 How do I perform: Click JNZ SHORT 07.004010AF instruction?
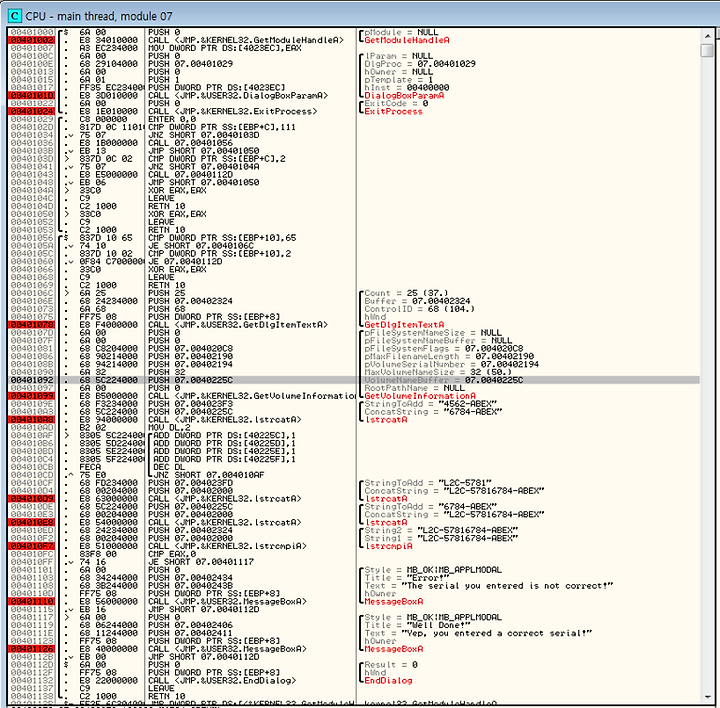click(208, 475)
